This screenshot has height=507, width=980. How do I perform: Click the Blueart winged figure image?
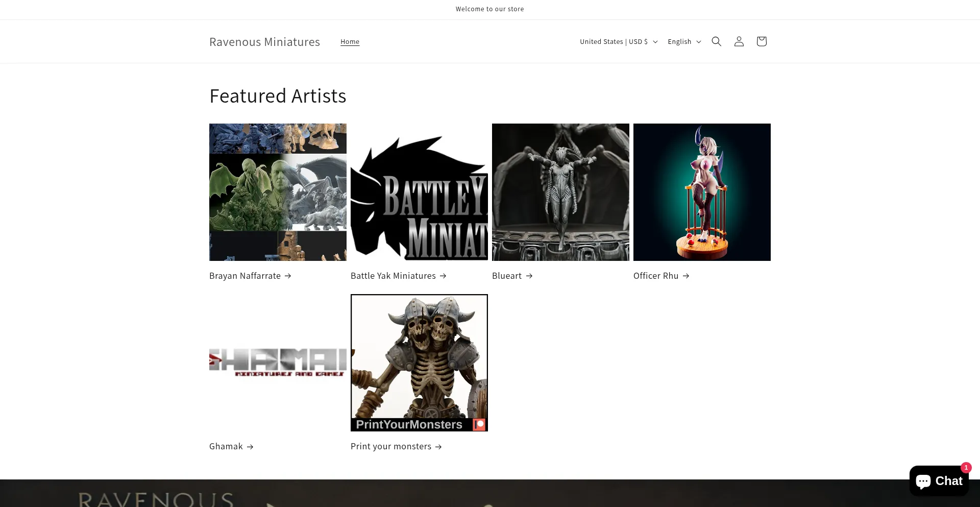click(x=560, y=192)
